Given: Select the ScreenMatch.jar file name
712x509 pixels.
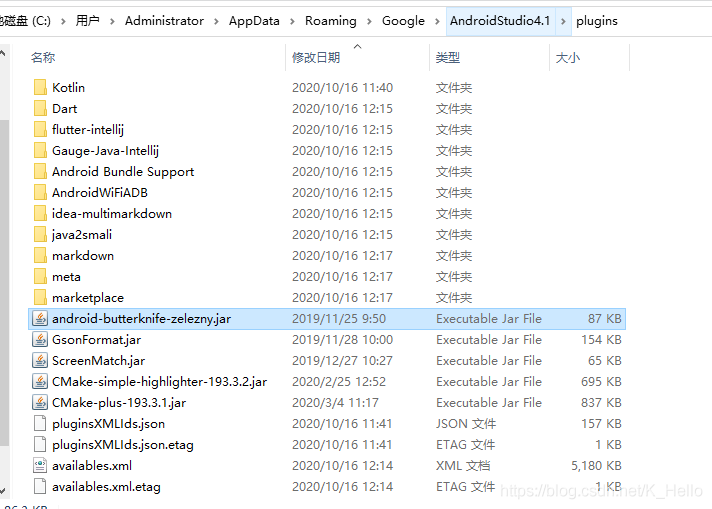Looking at the screenshot, I should pyautogui.click(x=98, y=361).
